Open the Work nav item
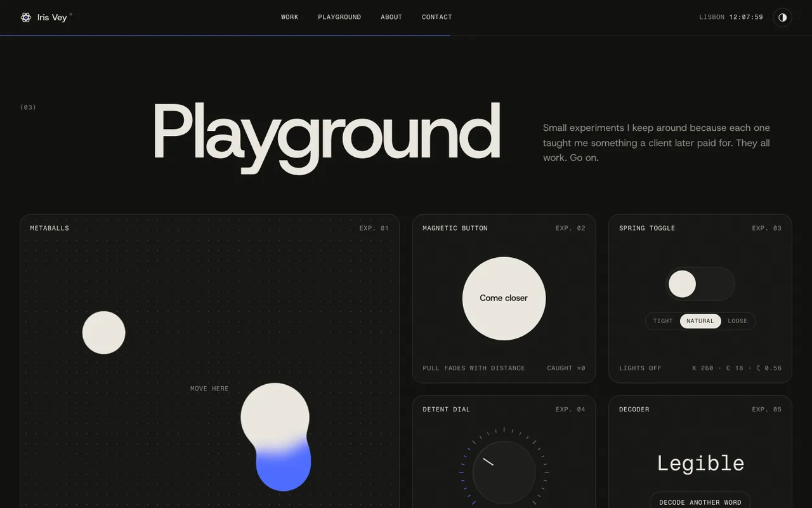This screenshot has height=508, width=812. pos(290,17)
